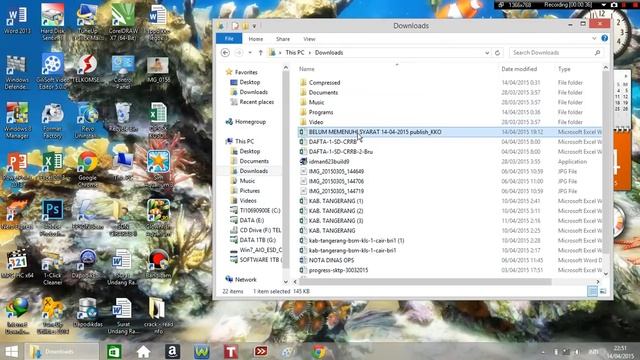Viewport: 640px width, 360px height.
Task: Click the Downloads taskbar button
Action: 61,351
